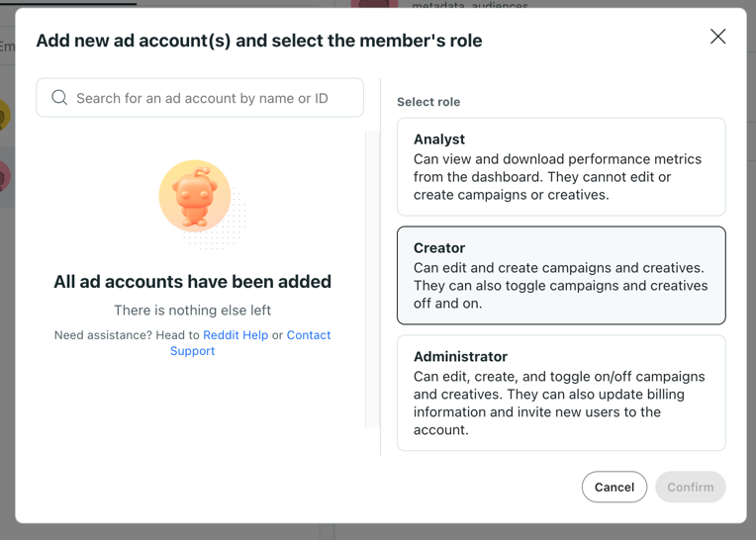Click the red icon beside metadata_audiences

click(374, 5)
